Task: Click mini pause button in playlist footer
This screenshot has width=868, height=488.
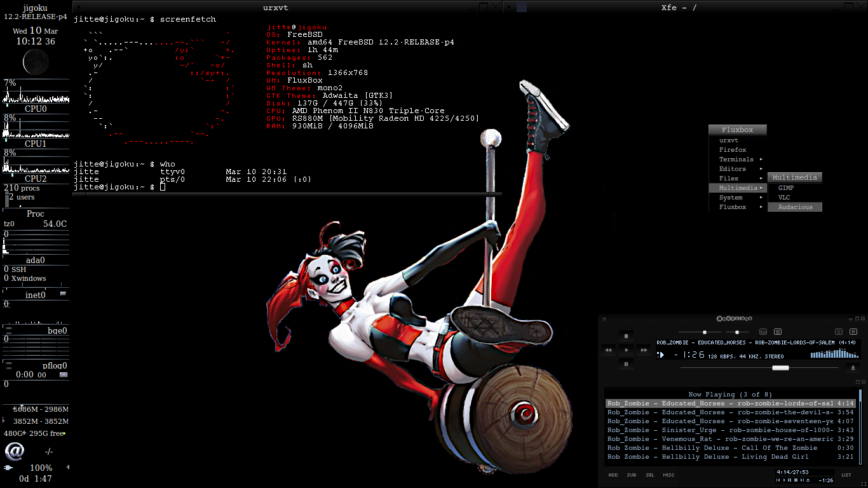Action: point(790,480)
